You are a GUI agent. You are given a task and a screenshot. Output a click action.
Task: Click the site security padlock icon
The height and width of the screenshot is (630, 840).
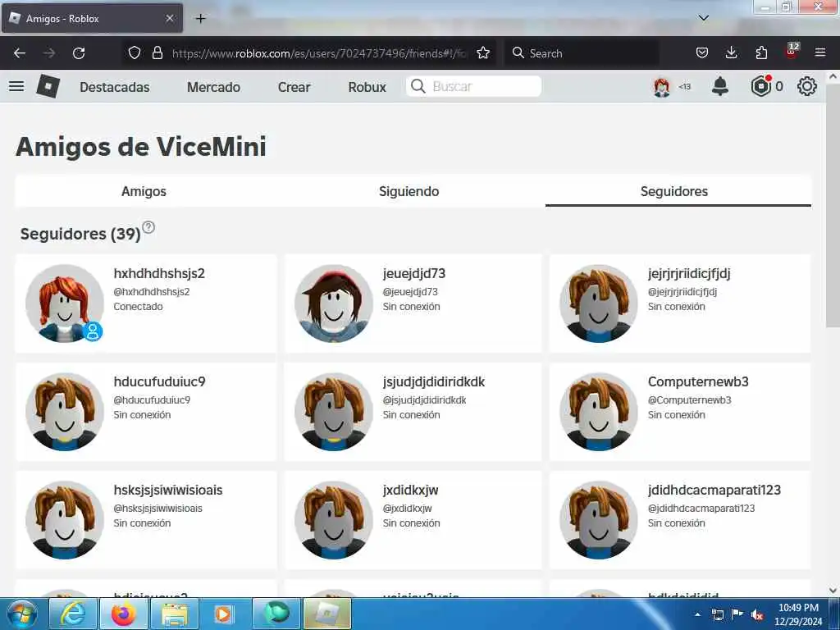tap(157, 52)
